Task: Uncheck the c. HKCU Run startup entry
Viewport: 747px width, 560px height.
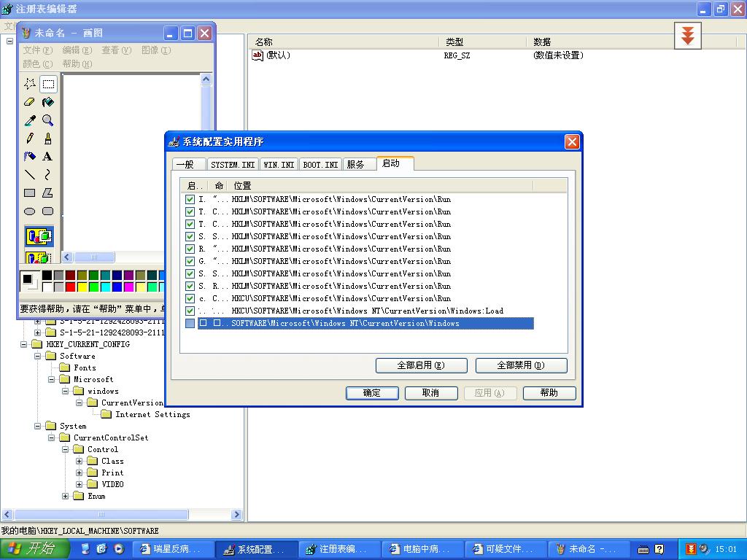Action: pos(190,298)
